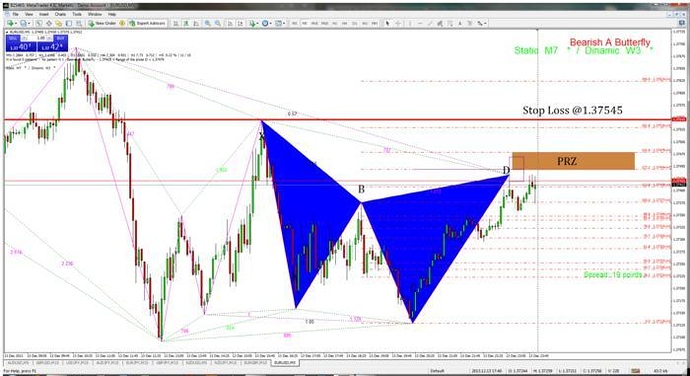
Task: Toggle chart Auto Scroll icon
Action: point(230,23)
